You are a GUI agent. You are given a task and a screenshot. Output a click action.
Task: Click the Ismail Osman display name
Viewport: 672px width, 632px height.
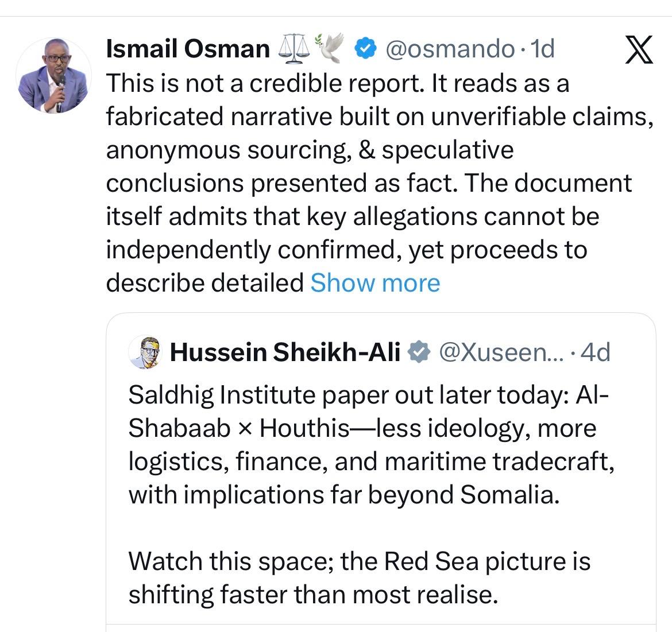(x=188, y=49)
